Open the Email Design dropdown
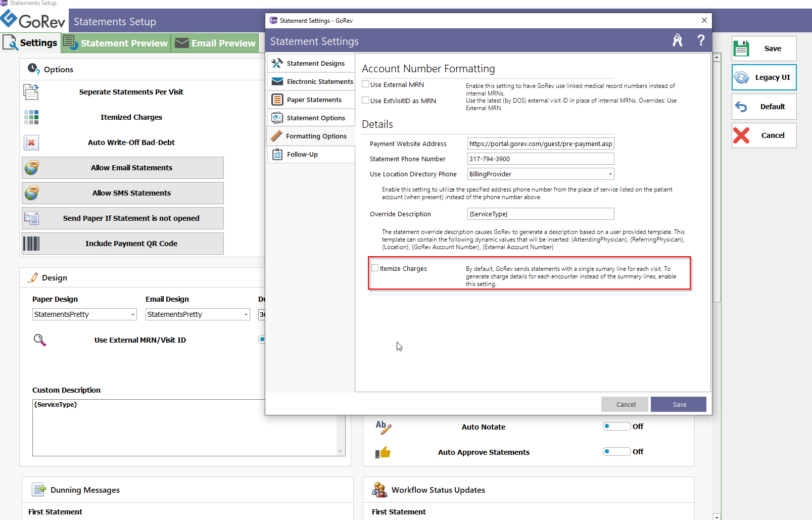The width and height of the screenshot is (812, 520). 246,314
